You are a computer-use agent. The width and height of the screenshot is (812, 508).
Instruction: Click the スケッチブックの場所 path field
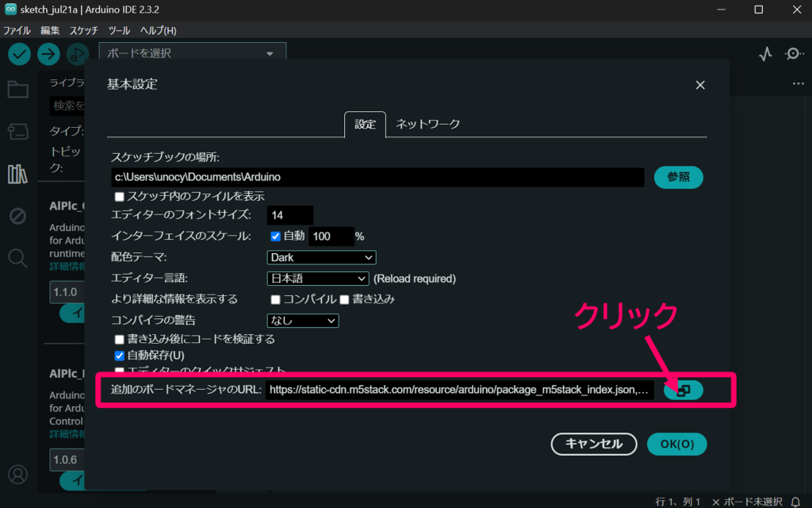tap(377, 177)
